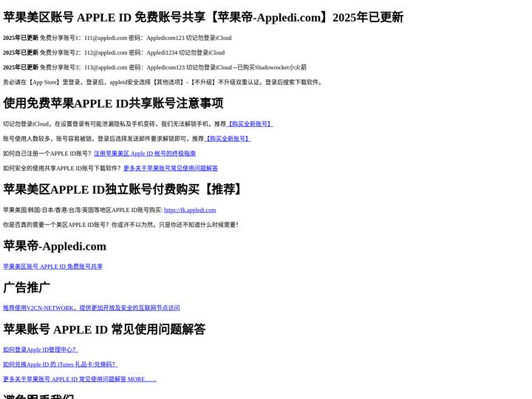Click the 免费分享账号2 line with 112@appledi.com
Viewport: 532px width, 399px height.
tap(114, 52)
